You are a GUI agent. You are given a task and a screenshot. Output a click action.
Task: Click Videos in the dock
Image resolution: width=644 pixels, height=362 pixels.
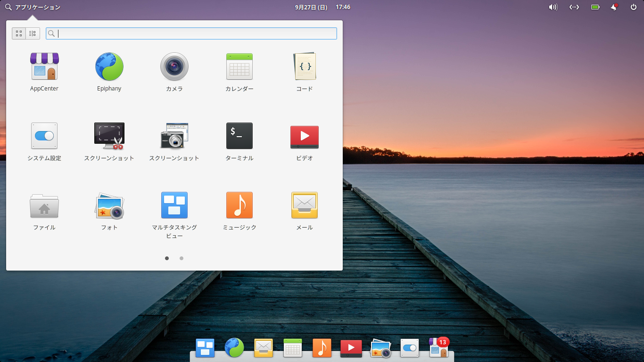point(351,348)
